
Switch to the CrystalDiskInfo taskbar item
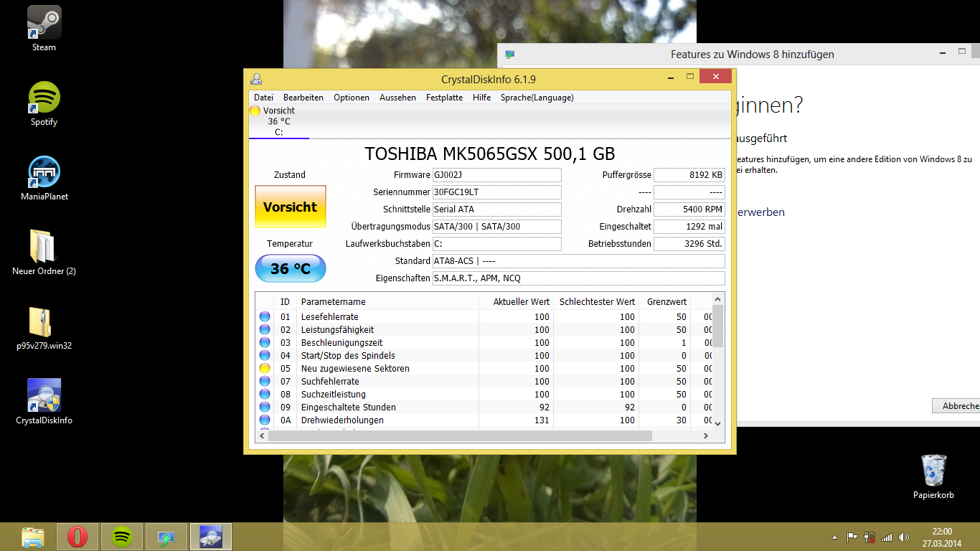coord(211,537)
